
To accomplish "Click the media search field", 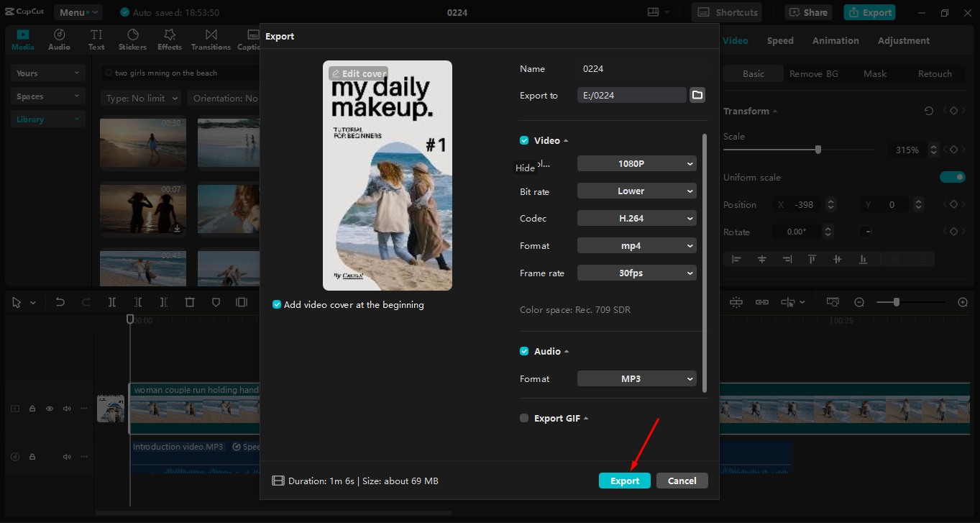I will [x=180, y=73].
